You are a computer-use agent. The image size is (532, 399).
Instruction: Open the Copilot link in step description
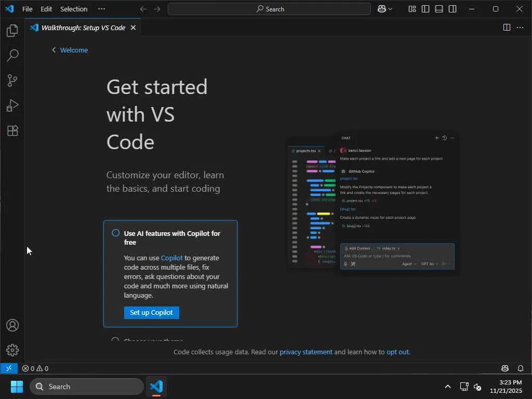point(171,258)
